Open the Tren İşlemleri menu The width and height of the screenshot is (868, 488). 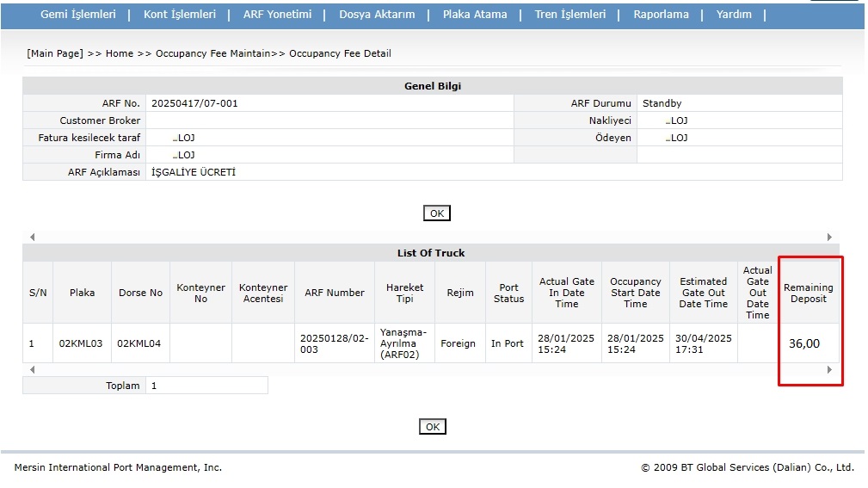tap(569, 15)
